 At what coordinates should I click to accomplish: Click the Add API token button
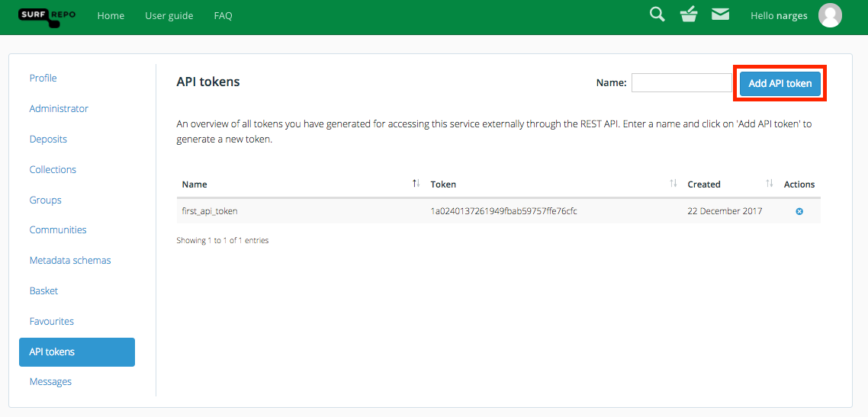click(x=780, y=84)
